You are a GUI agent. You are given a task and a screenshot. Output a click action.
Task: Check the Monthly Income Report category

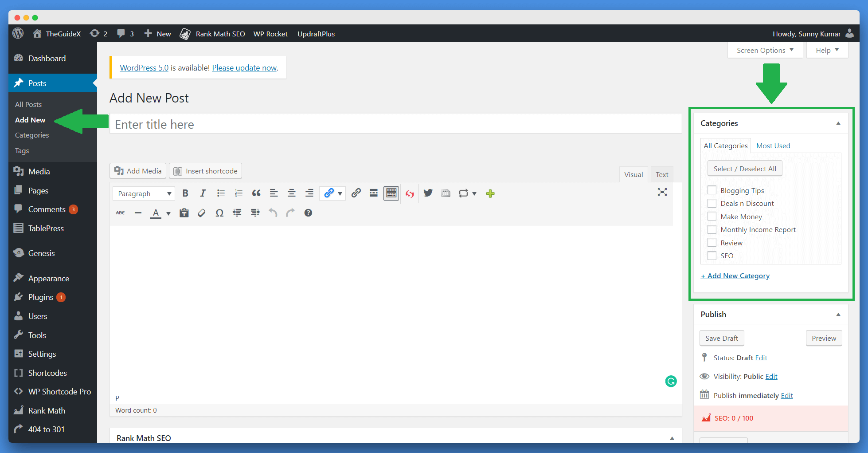click(712, 229)
